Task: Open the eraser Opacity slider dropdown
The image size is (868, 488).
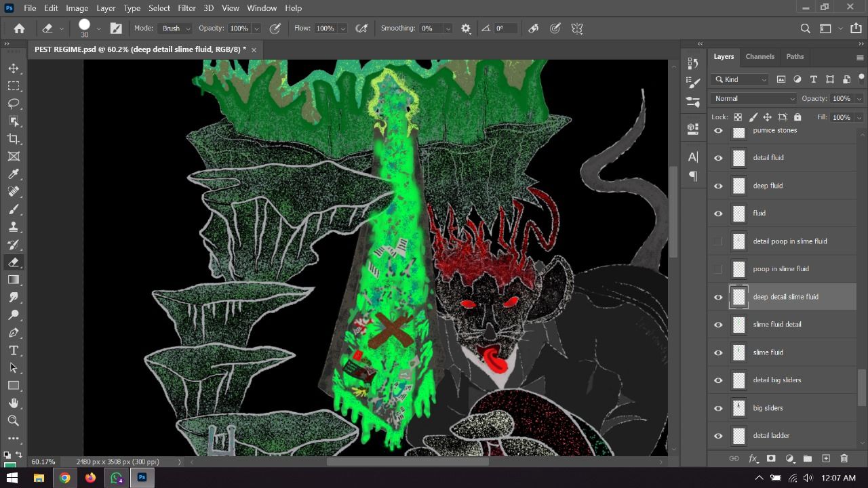Action: click(256, 28)
